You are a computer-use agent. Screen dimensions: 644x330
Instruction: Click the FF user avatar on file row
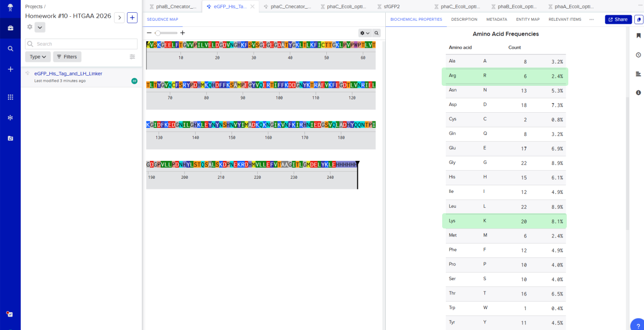click(x=134, y=81)
